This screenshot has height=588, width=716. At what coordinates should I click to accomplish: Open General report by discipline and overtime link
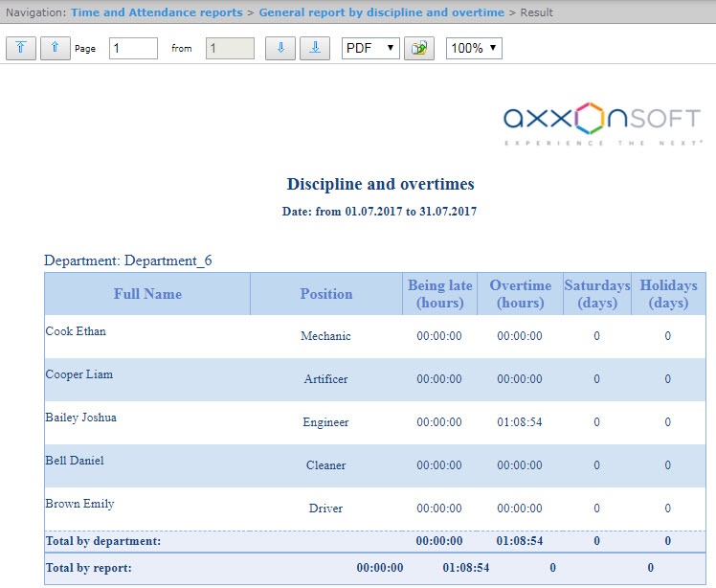click(x=381, y=12)
